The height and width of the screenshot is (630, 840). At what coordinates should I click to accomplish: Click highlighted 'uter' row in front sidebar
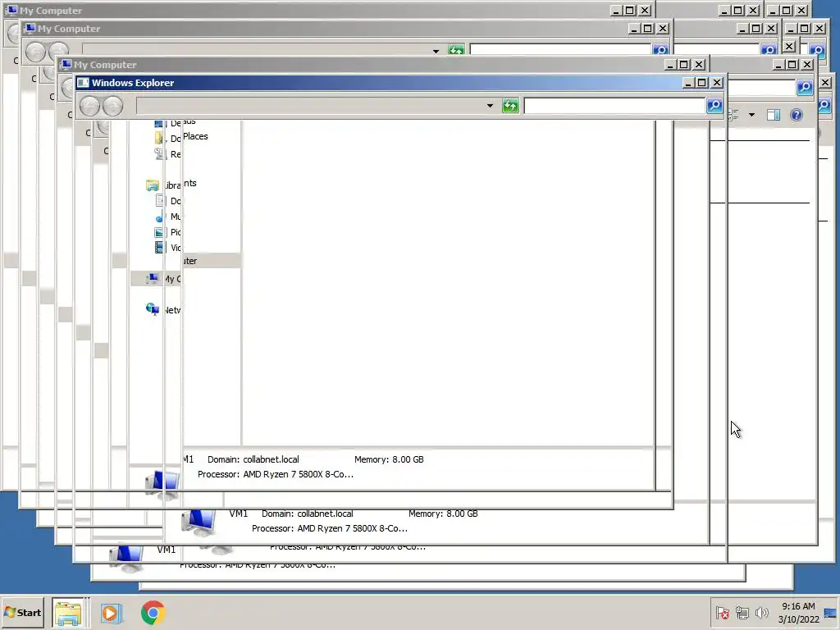coord(212,261)
